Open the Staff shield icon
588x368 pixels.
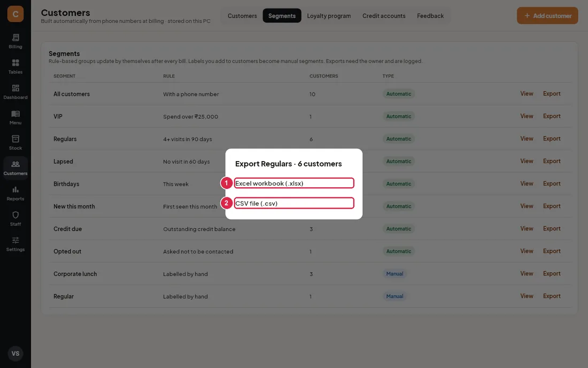click(x=16, y=219)
